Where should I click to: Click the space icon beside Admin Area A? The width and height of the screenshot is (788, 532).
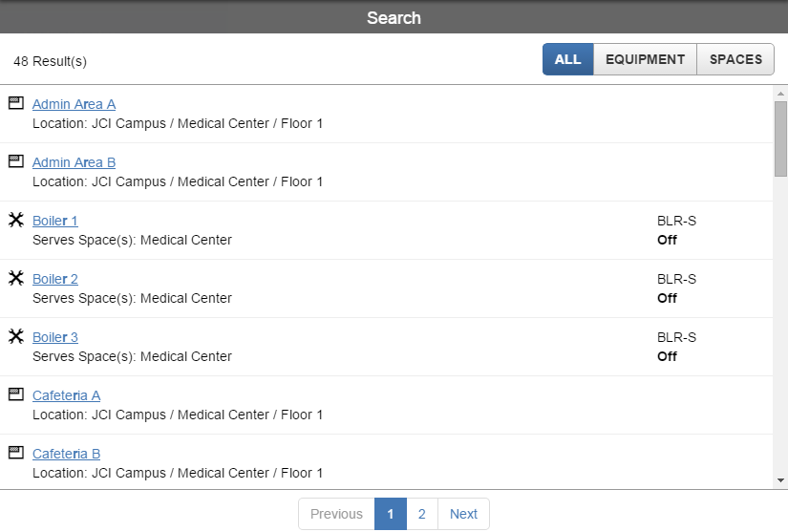point(15,103)
